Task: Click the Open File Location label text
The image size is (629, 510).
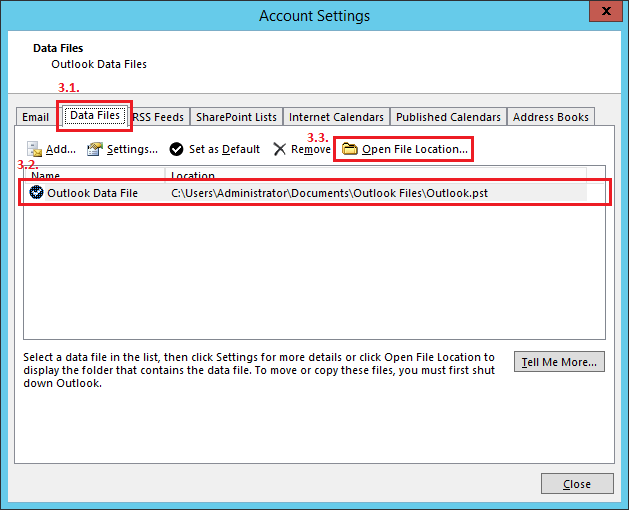Action: coord(414,149)
